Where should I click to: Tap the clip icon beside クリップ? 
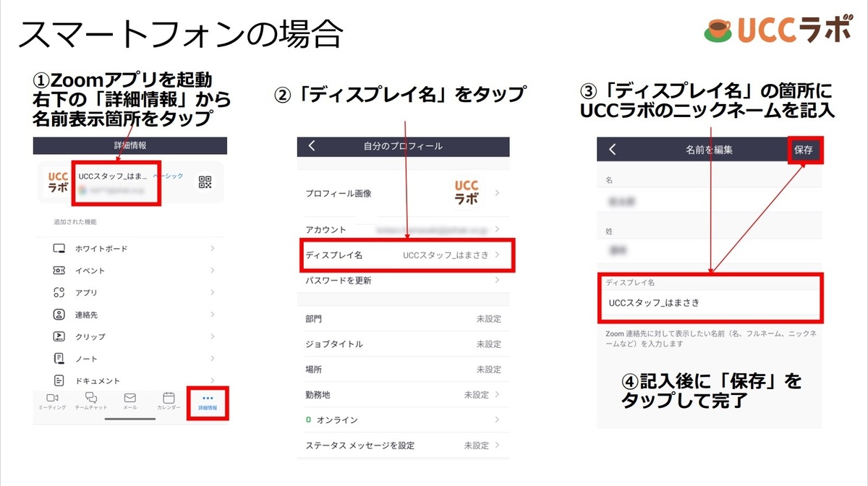pos(59,336)
